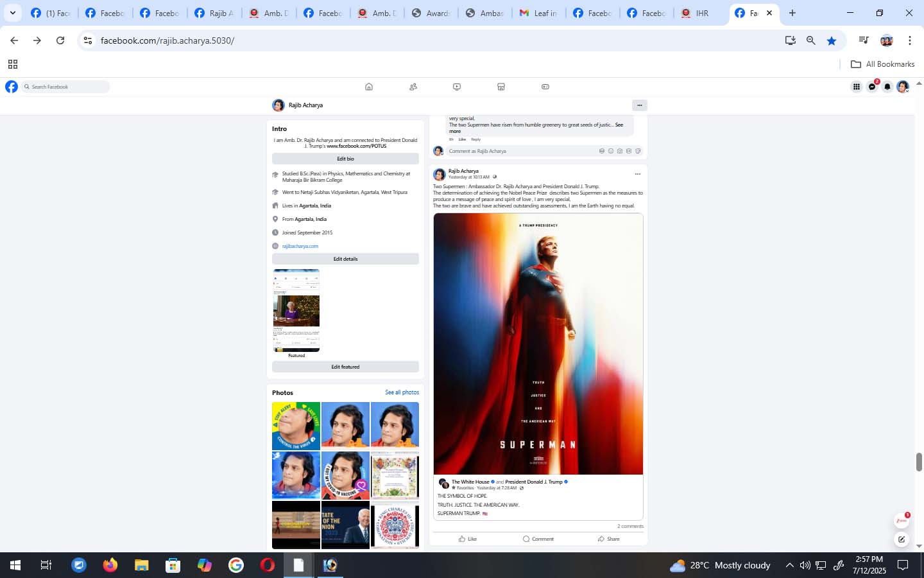Open See all photos link
This screenshot has height=578, width=924.
(x=402, y=392)
